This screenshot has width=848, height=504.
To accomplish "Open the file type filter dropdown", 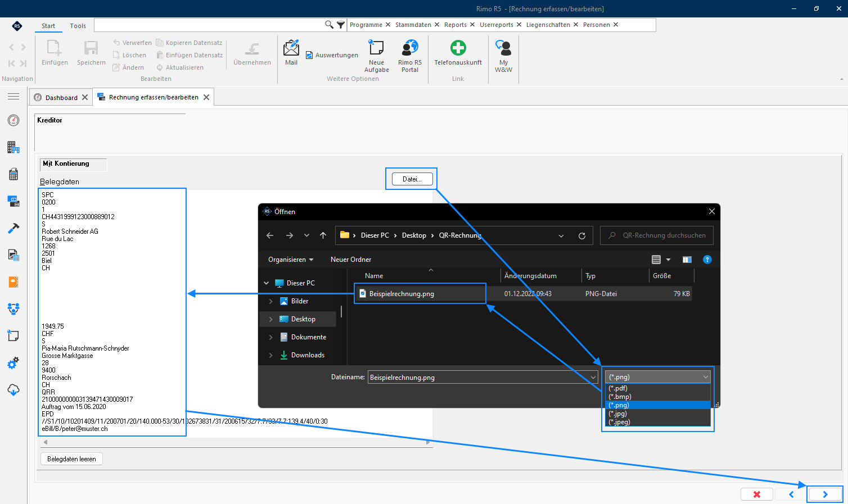I will 657,377.
